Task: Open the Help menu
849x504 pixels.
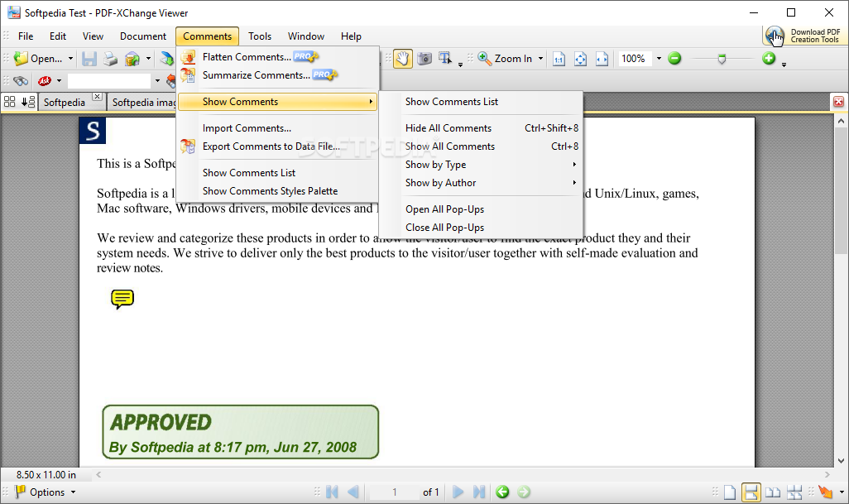Action: pyautogui.click(x=351, y=36)
